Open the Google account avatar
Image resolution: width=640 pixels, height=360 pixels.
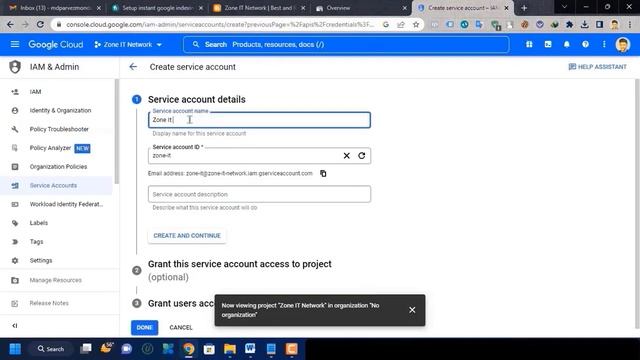pos(623,44)
